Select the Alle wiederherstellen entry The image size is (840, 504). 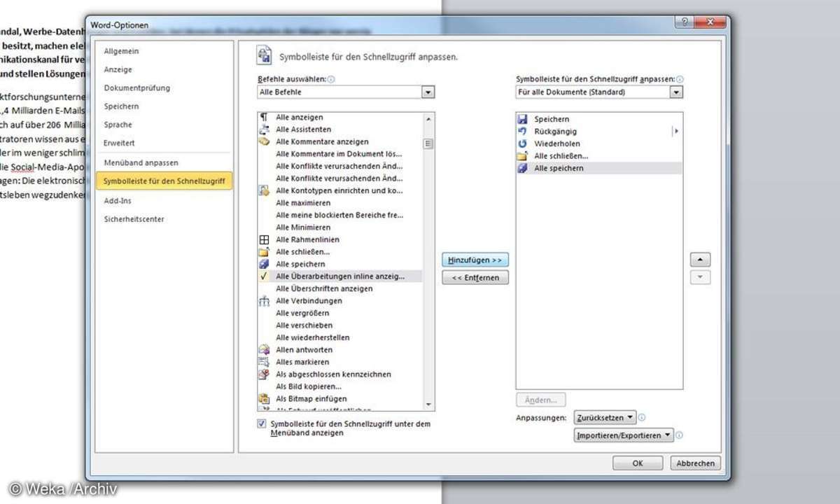(339, 337)
